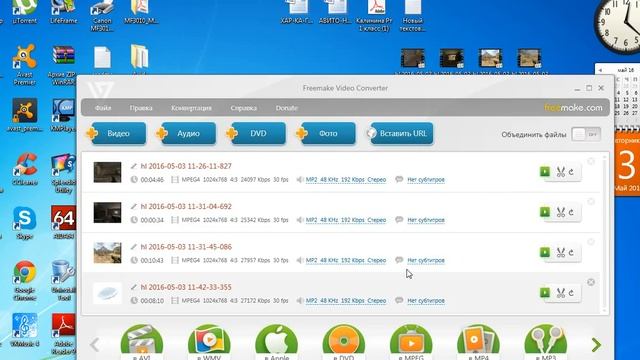This screenshot has width=640, height=360.
Task: Show previous output formats with left arrow
Action: click(x=95, y=344)
